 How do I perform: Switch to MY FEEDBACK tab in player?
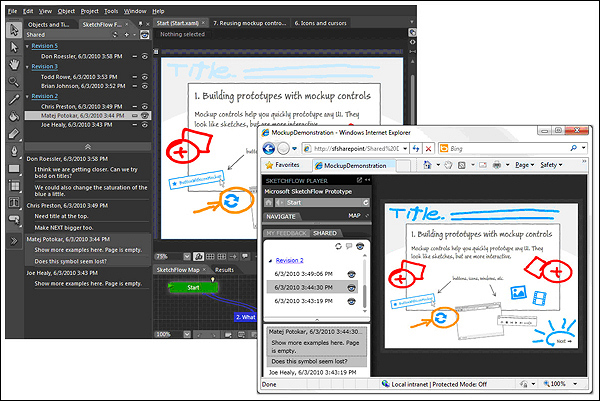[x=286, y=233]
